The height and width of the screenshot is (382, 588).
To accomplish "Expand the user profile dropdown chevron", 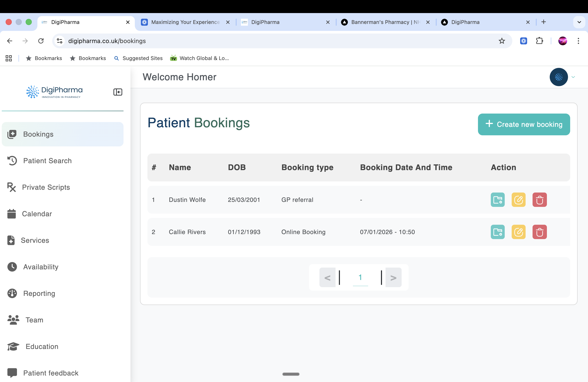I will pos(573,77).
